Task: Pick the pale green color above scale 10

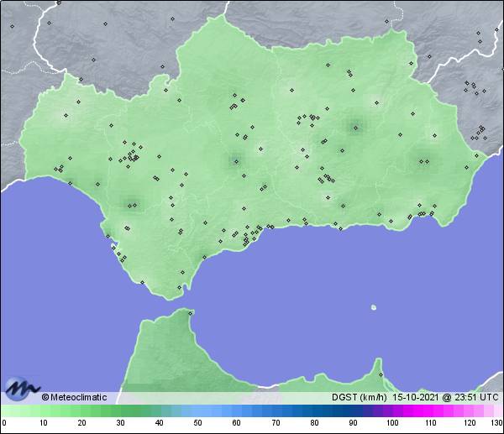Action: [x=44, y=410]
